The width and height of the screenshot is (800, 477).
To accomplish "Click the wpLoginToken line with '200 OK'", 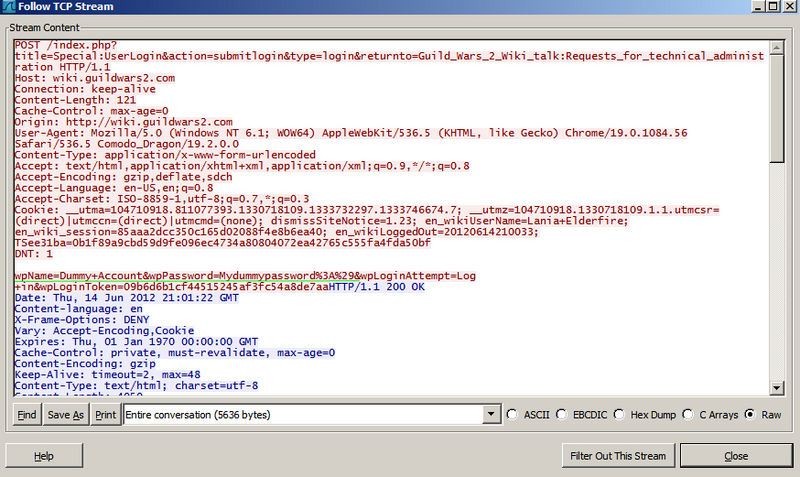I will (220, 287).
